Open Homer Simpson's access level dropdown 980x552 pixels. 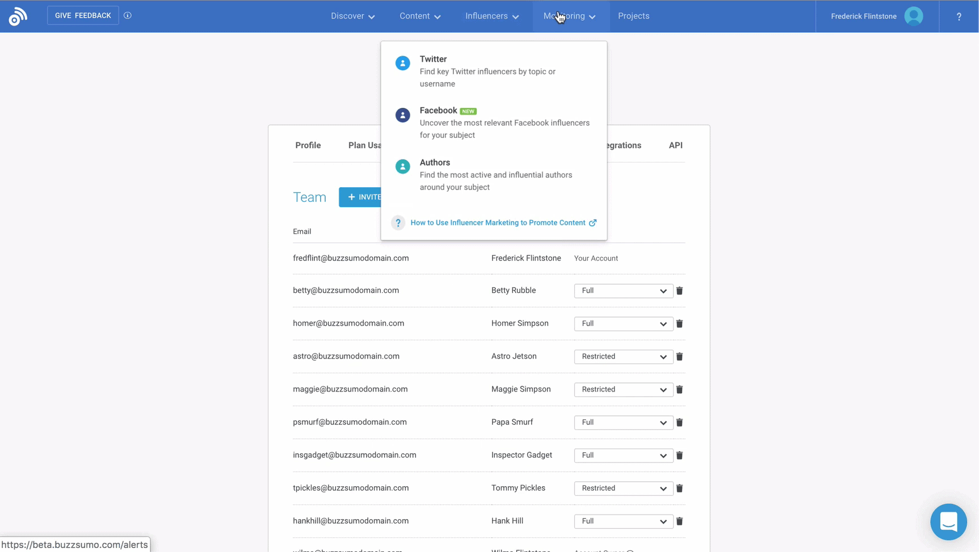pos(623,323)
